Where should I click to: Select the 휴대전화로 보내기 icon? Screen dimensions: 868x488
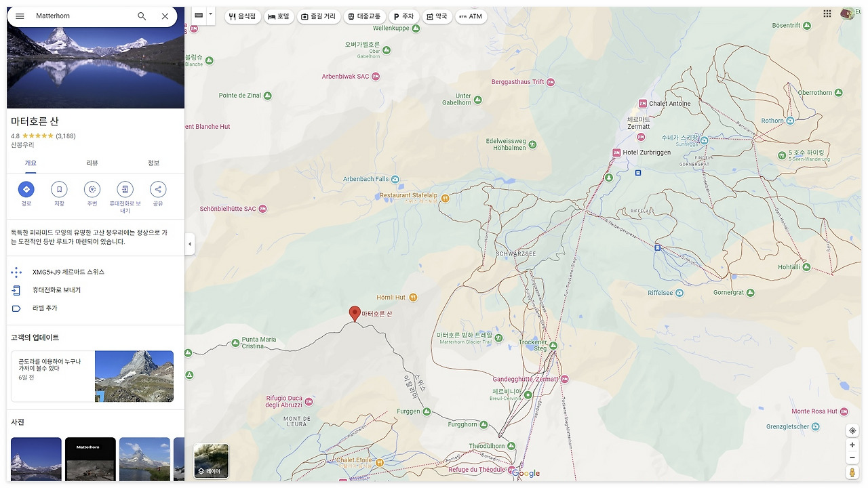(125, 190)
